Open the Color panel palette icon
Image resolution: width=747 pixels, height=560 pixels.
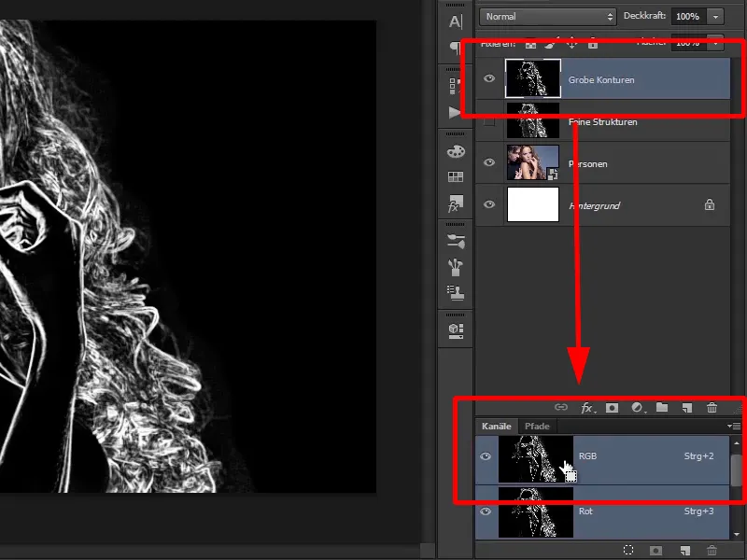click(456, 152)
